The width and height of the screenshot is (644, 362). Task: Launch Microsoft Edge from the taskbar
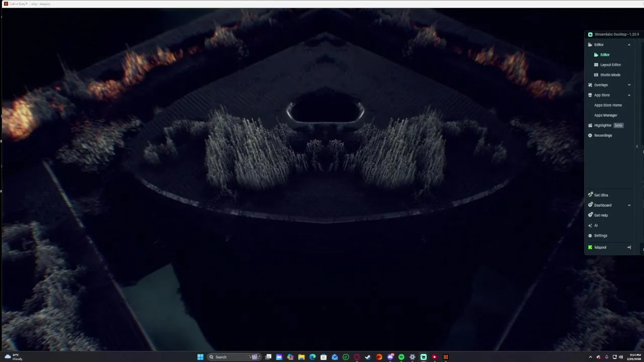[x=312, y=357]
